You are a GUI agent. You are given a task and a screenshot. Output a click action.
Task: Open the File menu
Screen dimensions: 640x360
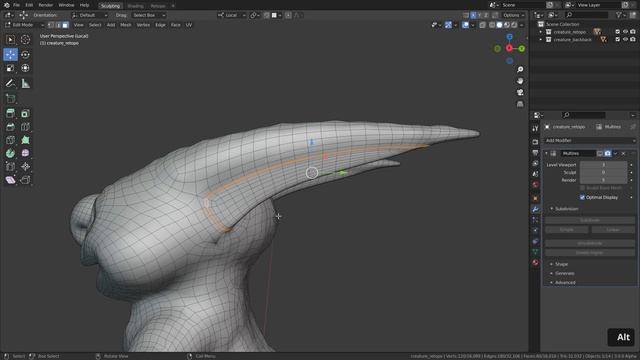click(x=16, y=5)
